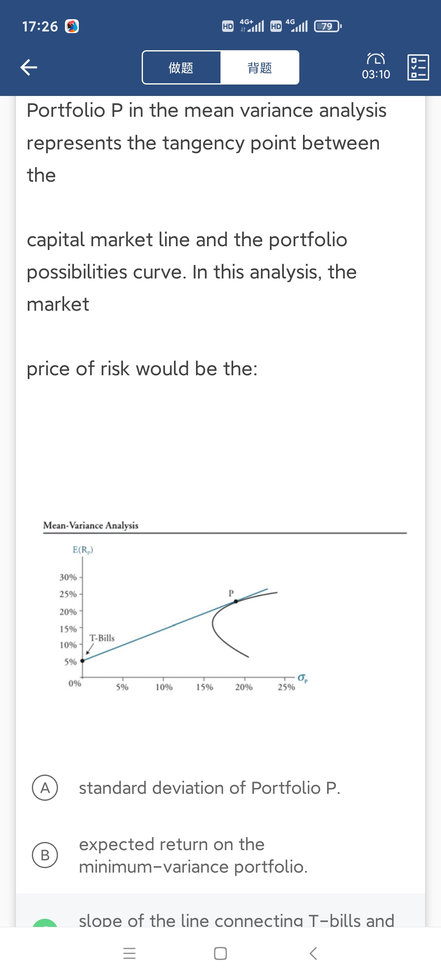Open the answer sheet checklist icon

pyautogui.click(x=418, y=67)
